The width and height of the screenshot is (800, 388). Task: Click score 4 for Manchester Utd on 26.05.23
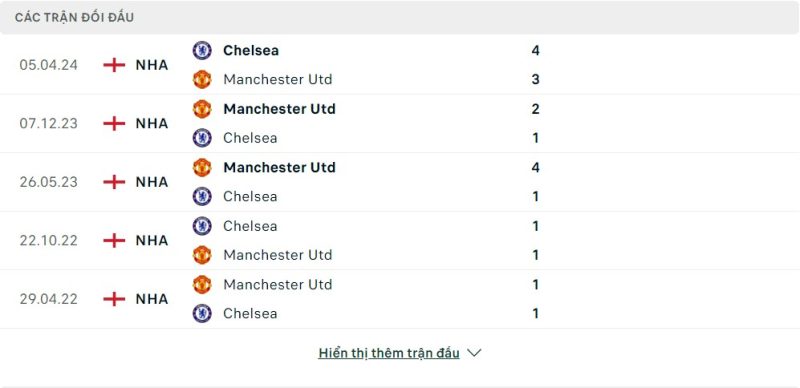535,167
